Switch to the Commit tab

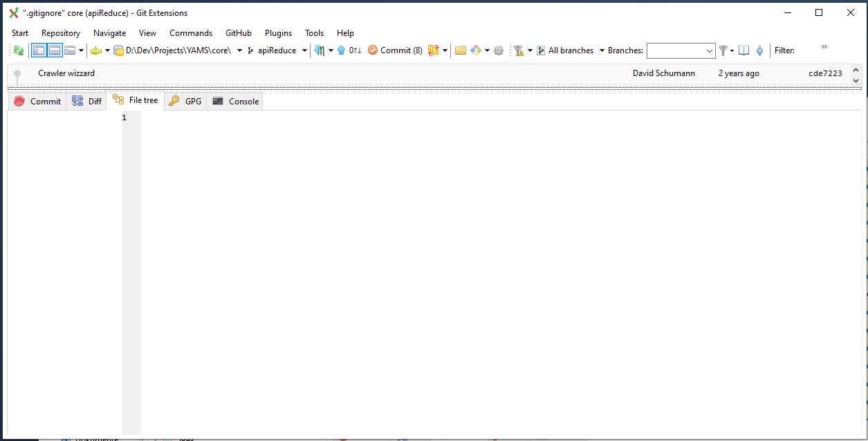click(37, 102)
